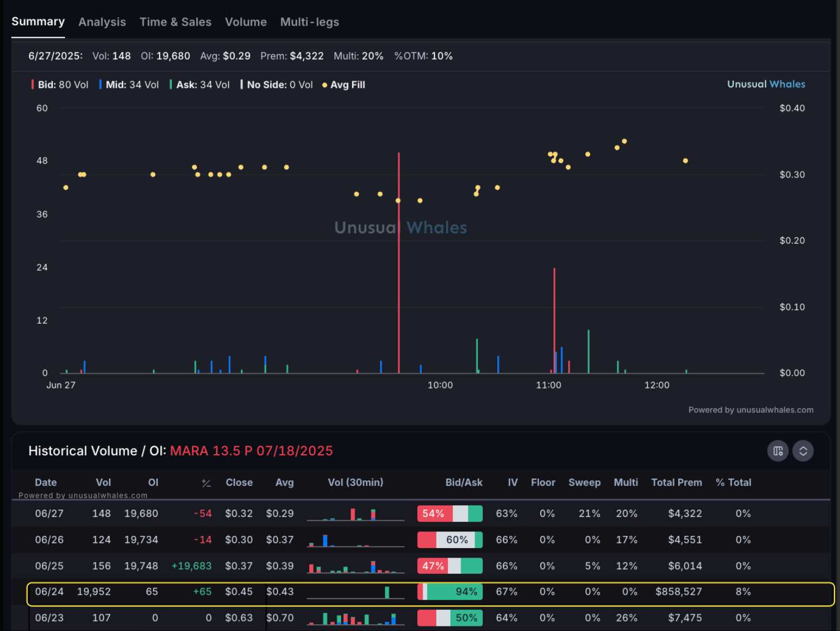Viewport: 840px width, 631px height.
Task: Click the MARA 13.5 P 07/18/2025 contract title
Action: (251, 451)
